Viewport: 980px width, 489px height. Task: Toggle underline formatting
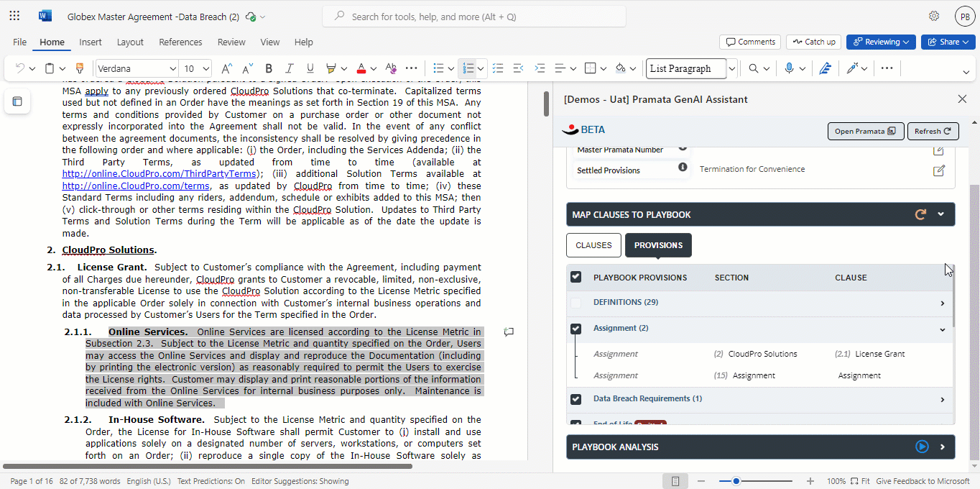[x=310, y=68]
